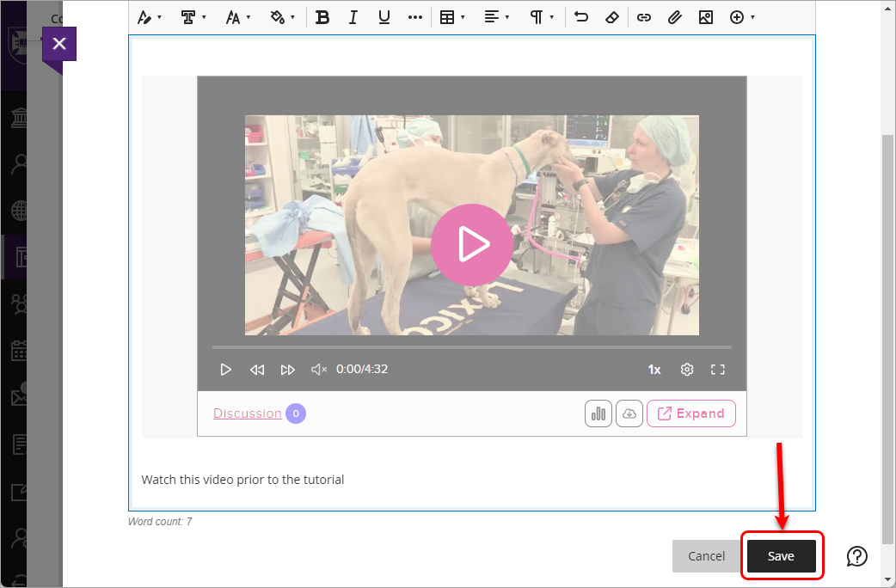Insert a hyperlink from the toolbar
The image size is (896, 588).
coord(643,17)
